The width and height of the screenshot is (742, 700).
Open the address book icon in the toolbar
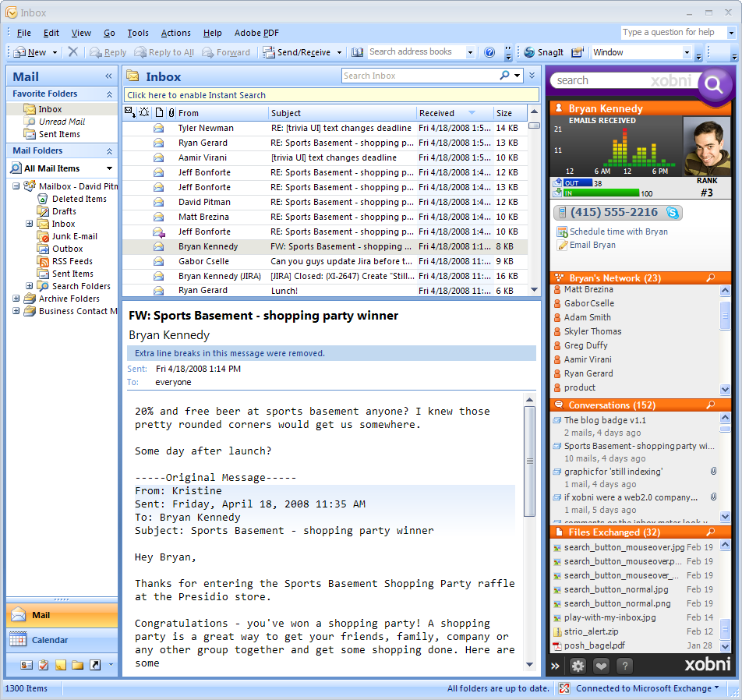(x=357, y=52)
